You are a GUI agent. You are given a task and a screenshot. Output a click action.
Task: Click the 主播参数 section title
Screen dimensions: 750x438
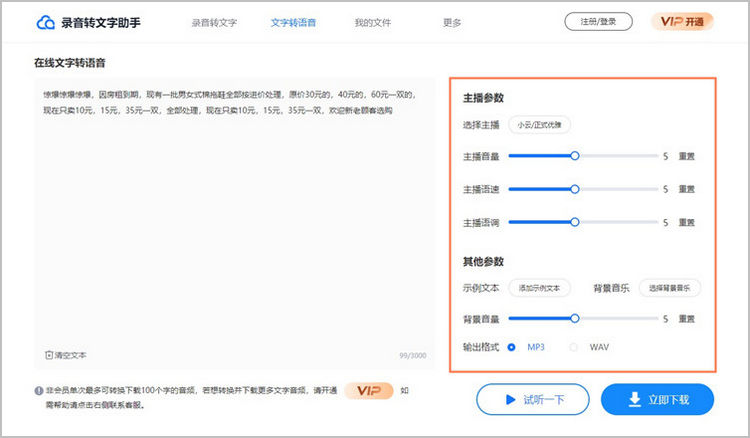click(483, 98)
